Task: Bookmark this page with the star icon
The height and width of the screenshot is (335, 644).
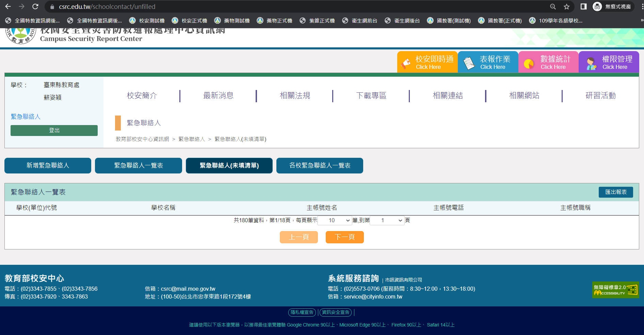Action: coord(566,6)
